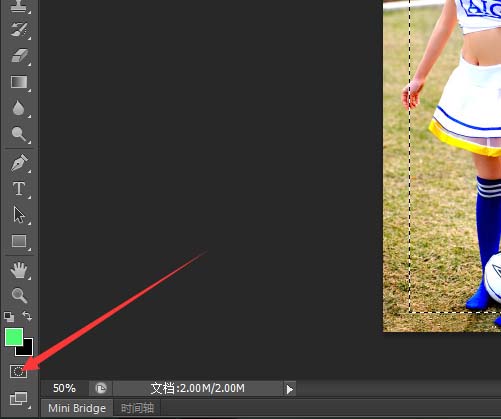The width and height of the screenshot is (501, 419).
Task: Select the Eraser tool
Action: click(x=19, y=56)
